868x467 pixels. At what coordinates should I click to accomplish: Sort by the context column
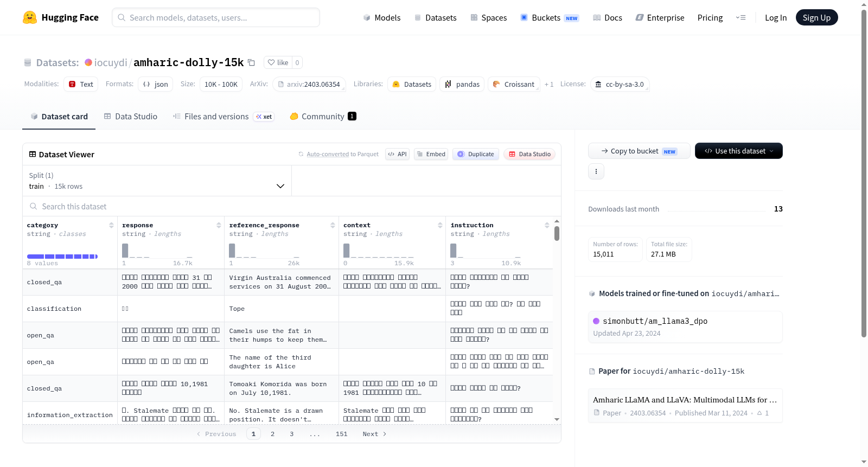(x=440, y=225)
